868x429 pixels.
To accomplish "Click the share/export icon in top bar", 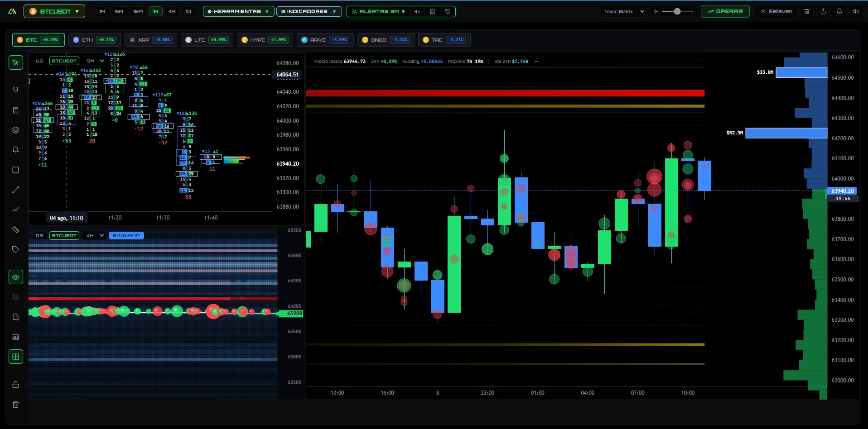I will tap(823, 11).
